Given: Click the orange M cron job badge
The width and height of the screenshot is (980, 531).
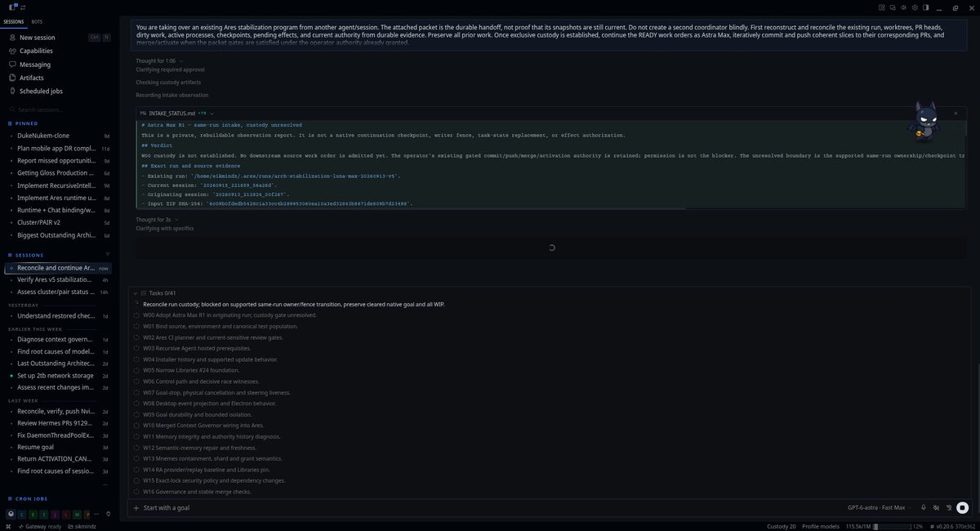Looking at the screenshot, I should pyautogui.click(x=75, y=514).
